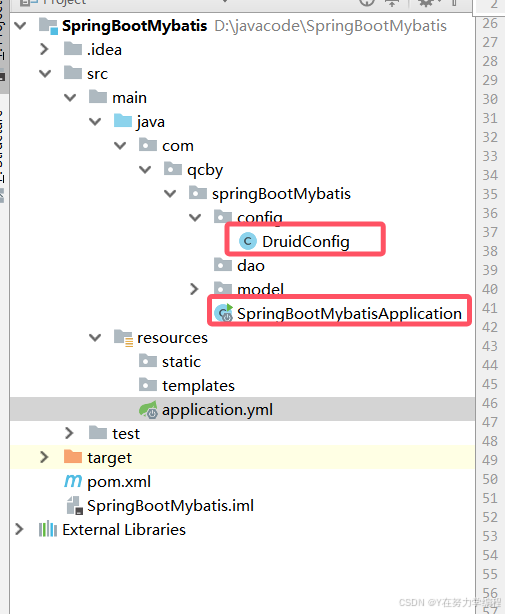The height and width of the screenshot is (614, 505).
Task: Select the 'com' package name
Action: click(x=178, y=146)
